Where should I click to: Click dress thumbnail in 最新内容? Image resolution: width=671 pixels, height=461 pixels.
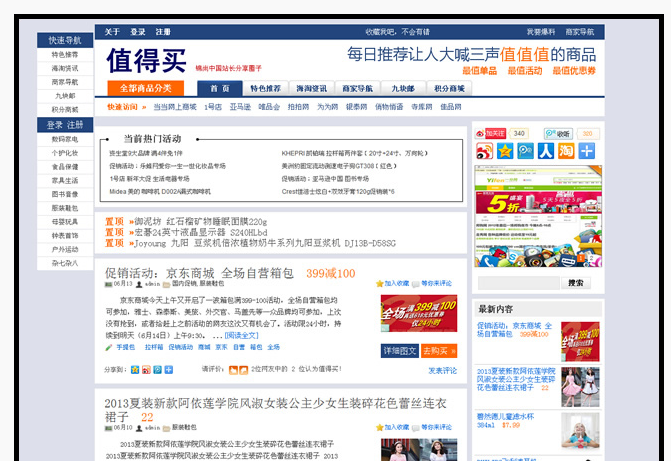coord(580,387)
